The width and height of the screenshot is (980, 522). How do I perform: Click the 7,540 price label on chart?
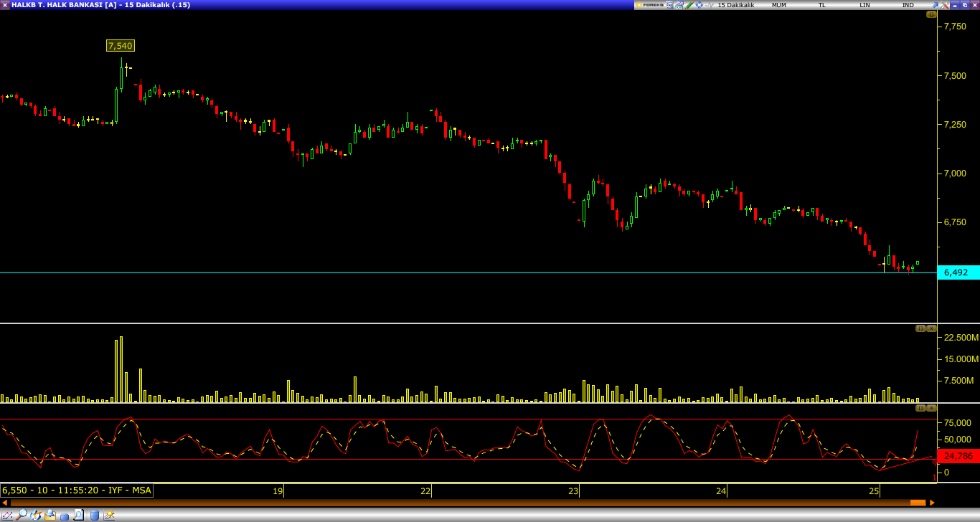120,46
